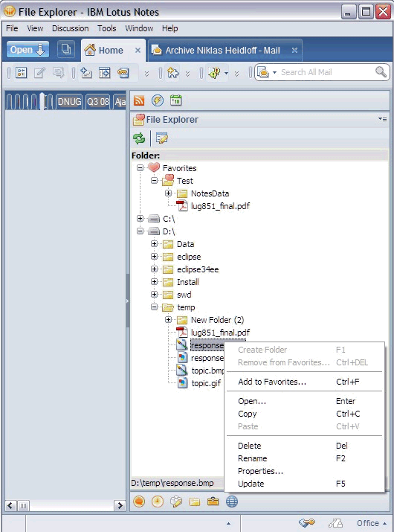The image size is (394, 532).
Task: Click the Open button
Action: click(28, 50)
